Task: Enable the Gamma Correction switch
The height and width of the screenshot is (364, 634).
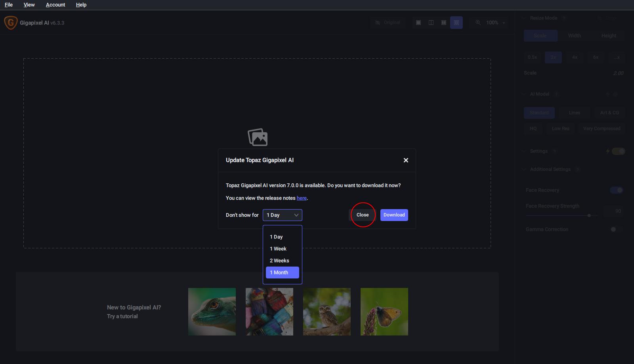Action: click(x=617, y=229)
